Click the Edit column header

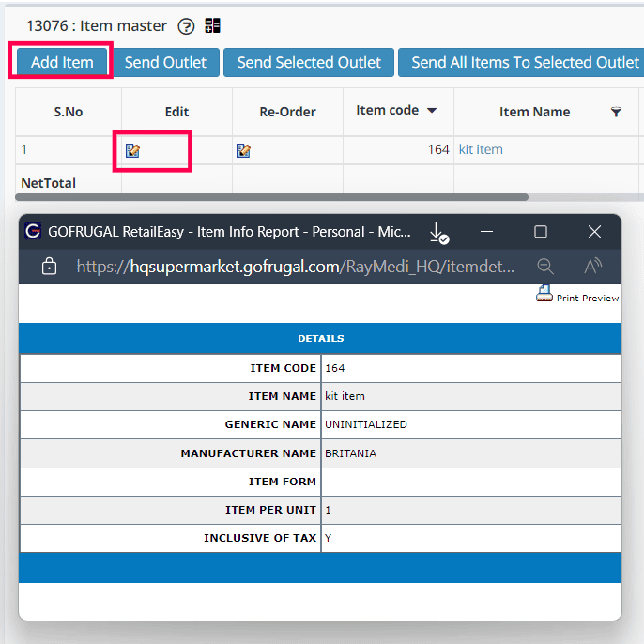point(177,112)
